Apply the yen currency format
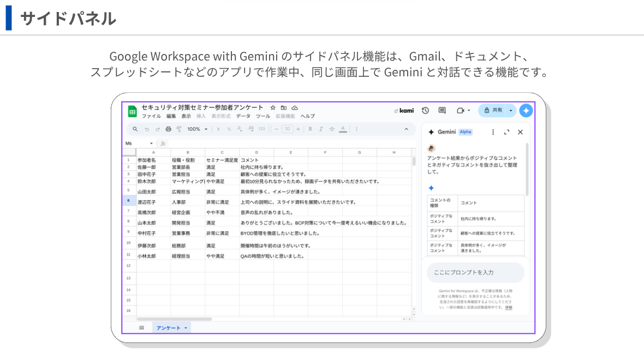Image resolution: width=644 pixels, height=361 pixels. pyautogui.click(x=218, y=129)
